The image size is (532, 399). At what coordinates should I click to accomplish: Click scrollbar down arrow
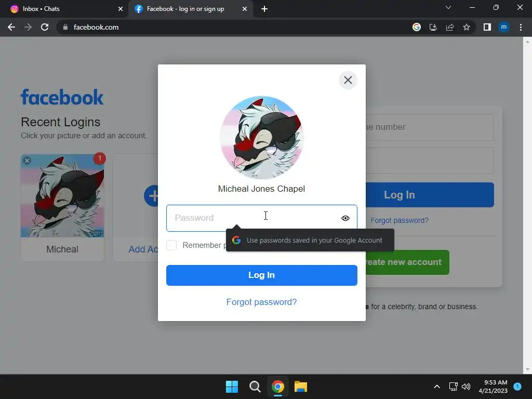(x=527, y=369)
